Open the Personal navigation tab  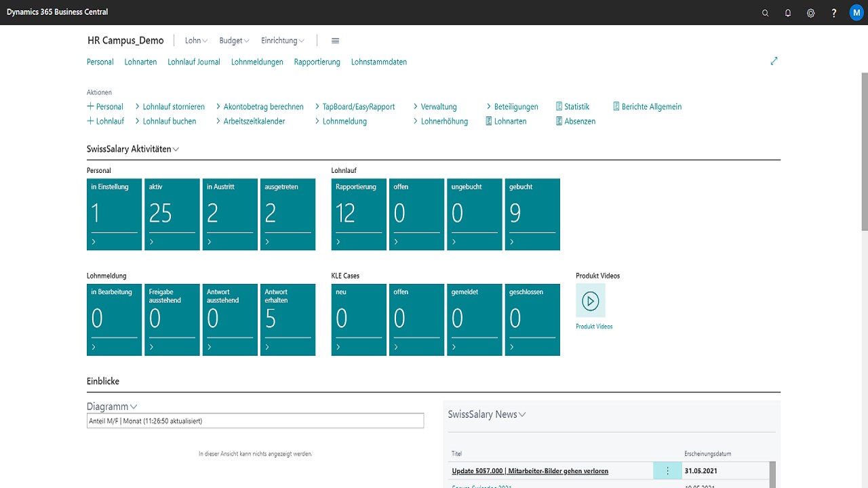100,62
